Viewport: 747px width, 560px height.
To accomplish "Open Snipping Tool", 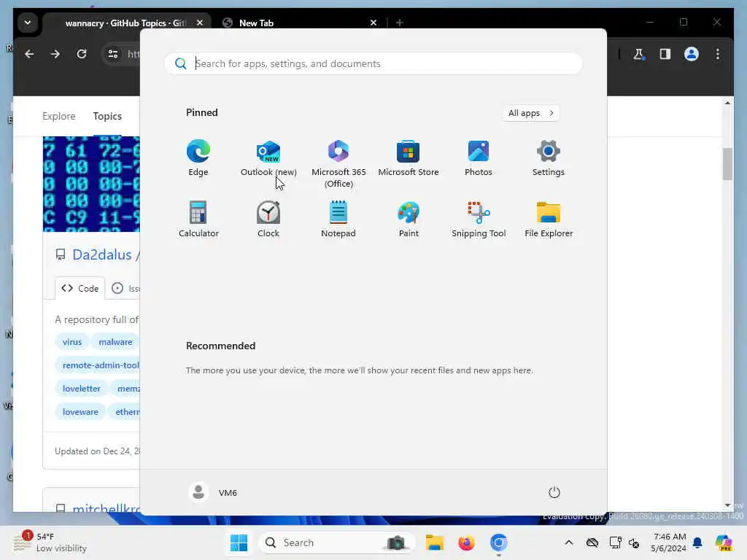I will [x=479, y=219].
